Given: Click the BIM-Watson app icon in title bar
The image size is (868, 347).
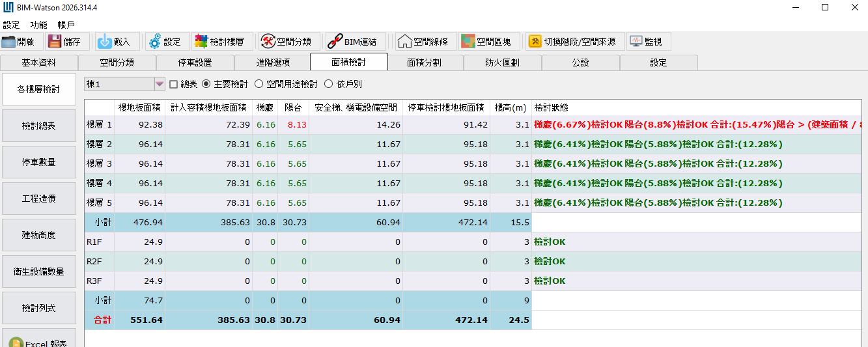Looking at the screenshot, I should pyautogui.click(x=8, y=8).
